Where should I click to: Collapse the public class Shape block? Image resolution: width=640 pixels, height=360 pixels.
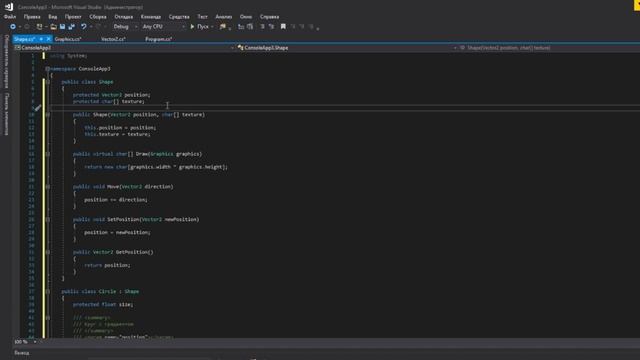(48, 82)
